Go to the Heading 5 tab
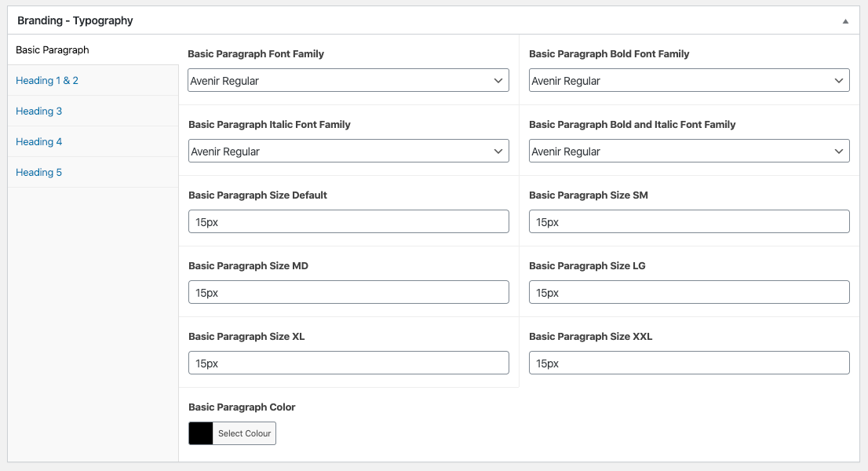The image size is (868, 471). pyautogui.click(x=39, y=173)
